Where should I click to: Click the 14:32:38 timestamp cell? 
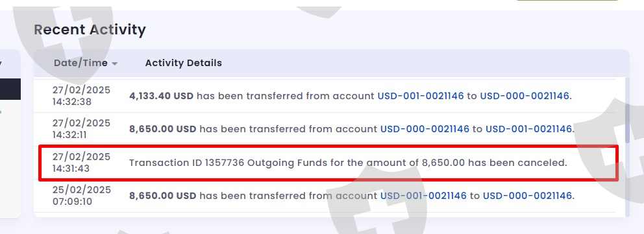[81, 96]
